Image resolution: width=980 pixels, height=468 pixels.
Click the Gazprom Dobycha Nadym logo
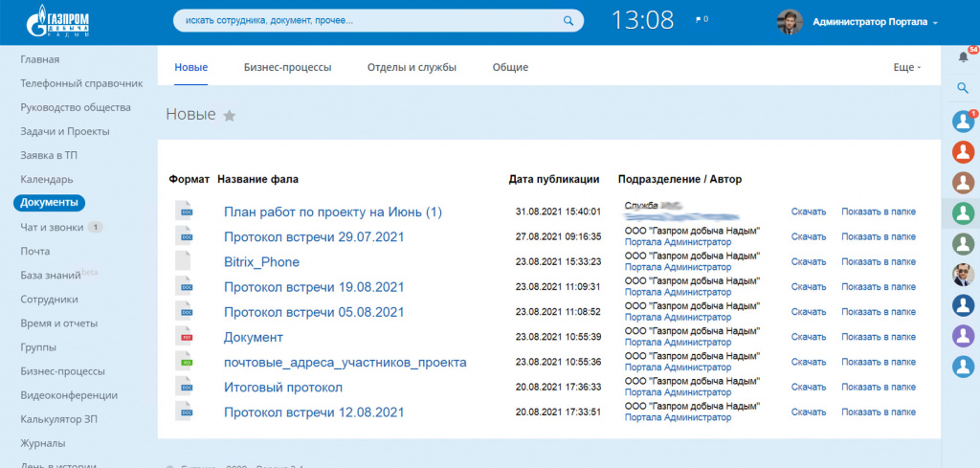coord(58,22)
